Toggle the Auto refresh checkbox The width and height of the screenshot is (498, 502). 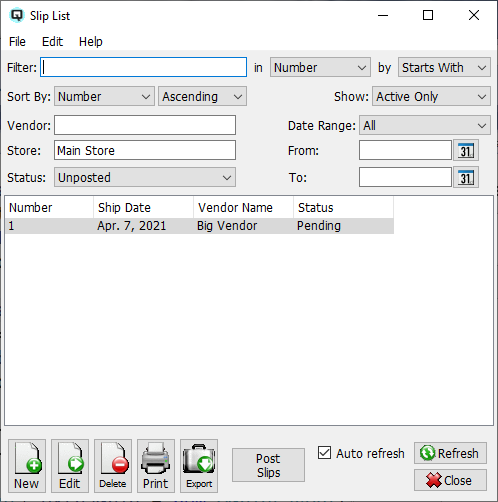coord(324,453)
